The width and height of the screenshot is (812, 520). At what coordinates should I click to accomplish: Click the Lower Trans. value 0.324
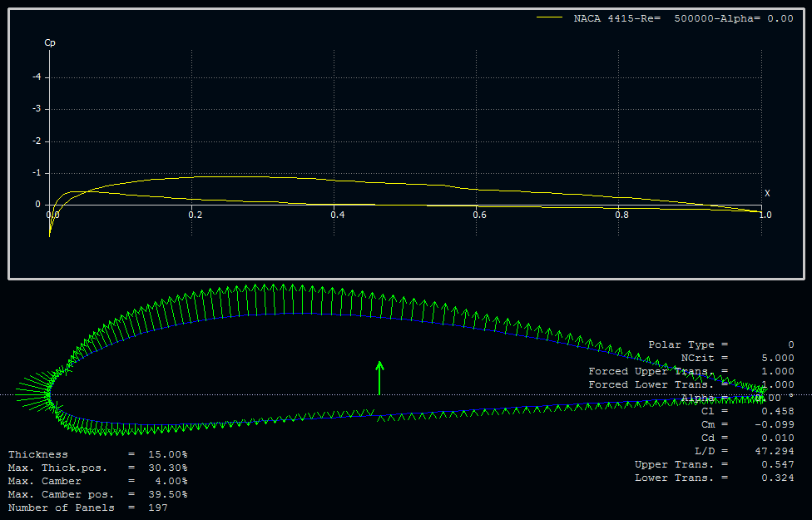[x=778, y=478]
